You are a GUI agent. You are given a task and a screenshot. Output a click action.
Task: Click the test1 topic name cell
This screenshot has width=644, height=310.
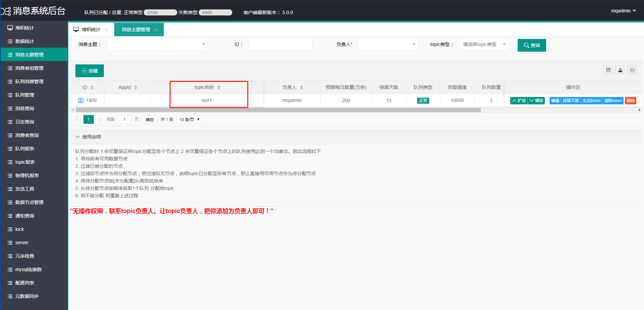click(x=206, y=100)
